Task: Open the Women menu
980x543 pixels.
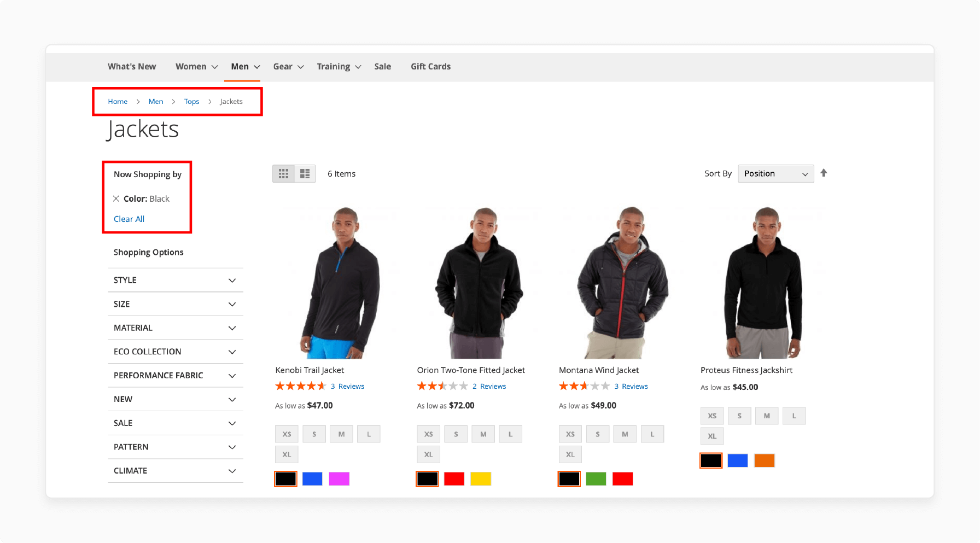Action: click(x=196, y=67)
